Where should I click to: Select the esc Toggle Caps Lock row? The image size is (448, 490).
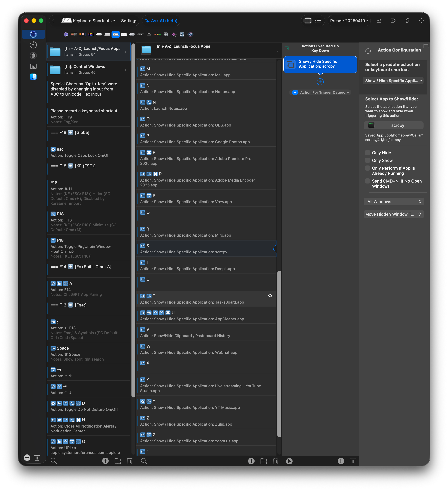click(89, 152)
